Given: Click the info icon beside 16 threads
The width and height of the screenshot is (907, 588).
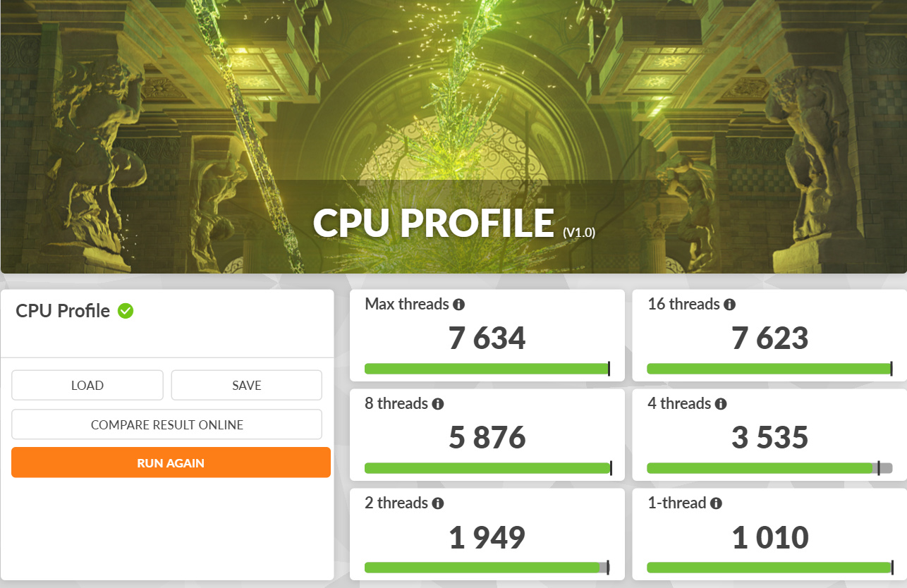Looking at the screenshot, I should point(730,305).
